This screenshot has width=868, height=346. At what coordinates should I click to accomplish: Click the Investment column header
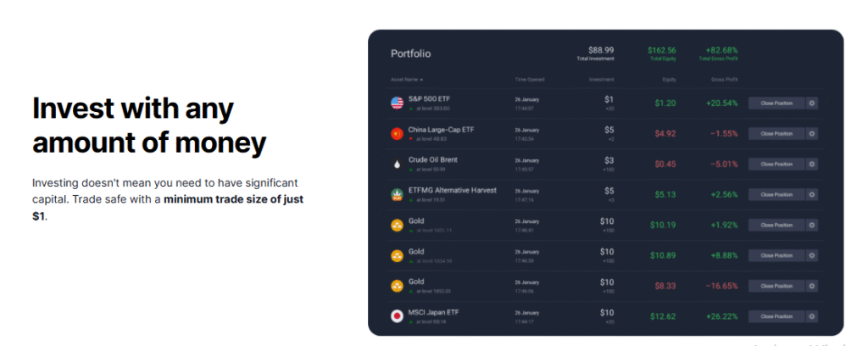[602, 80]
